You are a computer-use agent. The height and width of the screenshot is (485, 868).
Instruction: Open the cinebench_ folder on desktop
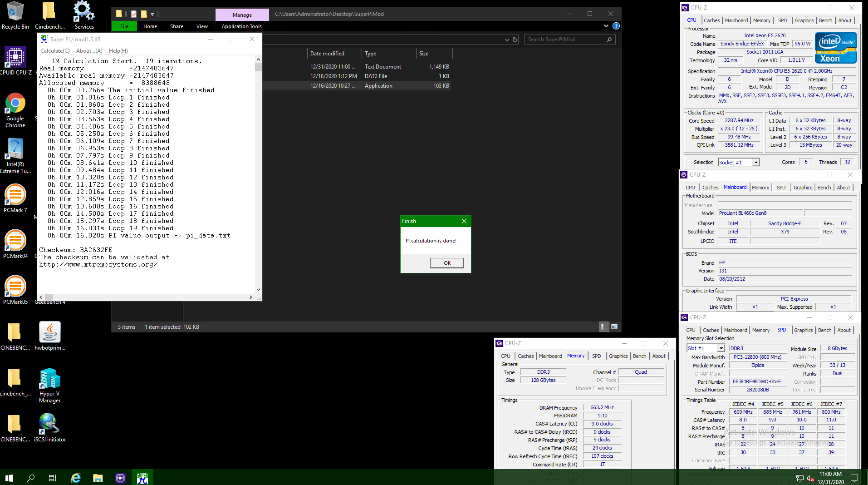[15, 382]
